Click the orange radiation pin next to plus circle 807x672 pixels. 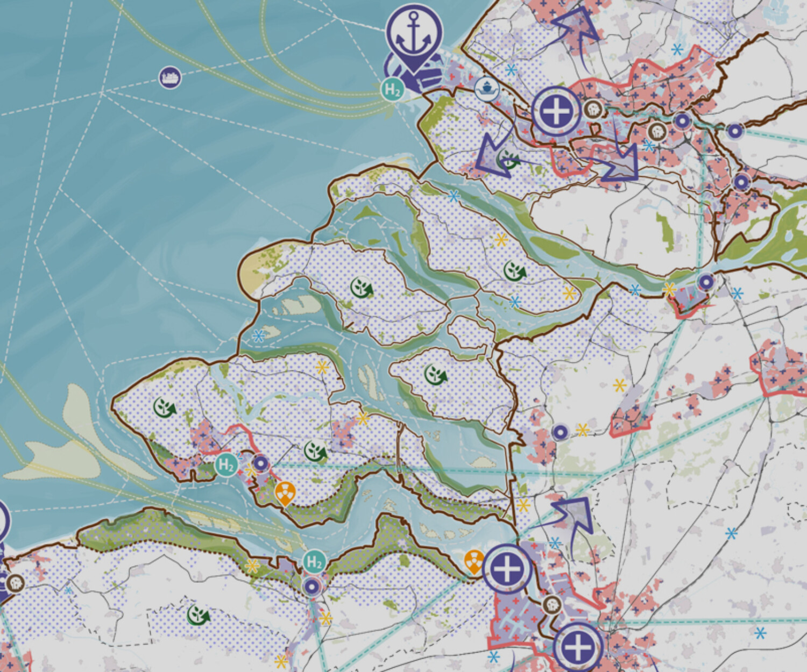click(x=473, y=561)
